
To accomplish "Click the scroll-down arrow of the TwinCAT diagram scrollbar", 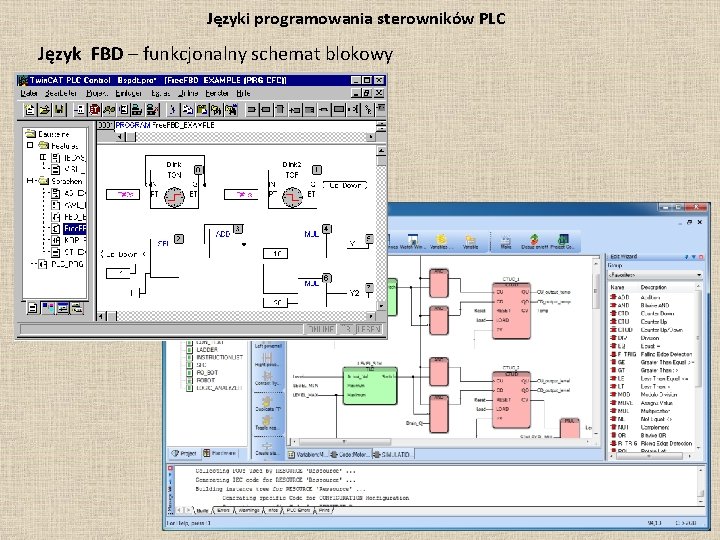I will [x=381, y=305].
